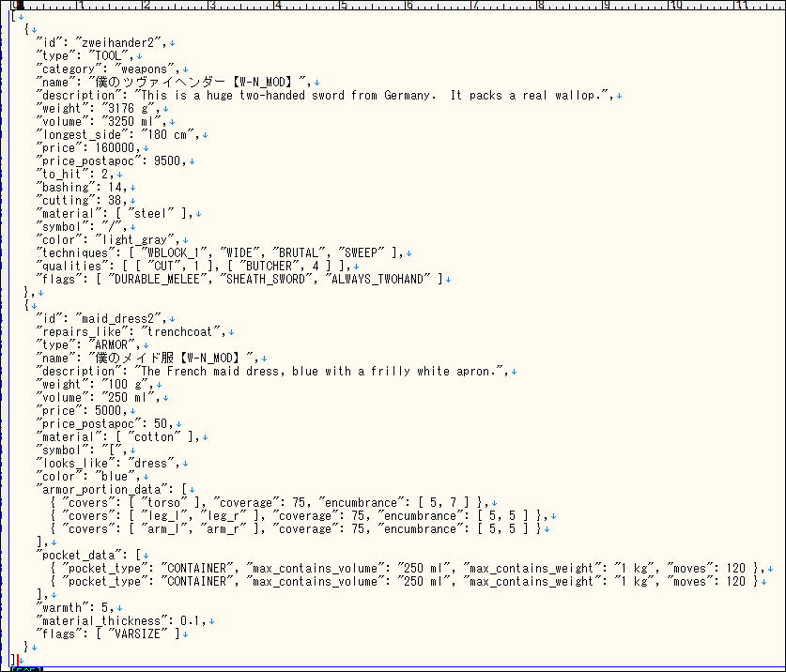Click the newline arrow after the opening bracket
Screen dimensions: 786x672
21,17
